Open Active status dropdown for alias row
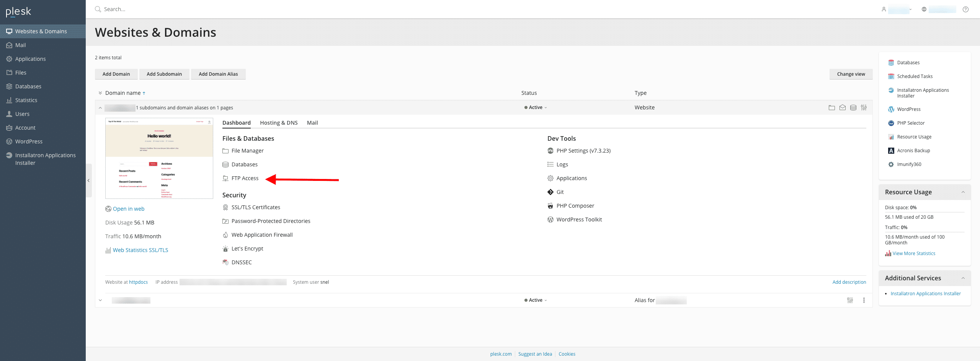The height and width of the screenshot is (361, 980). click(x=536, y=300)
